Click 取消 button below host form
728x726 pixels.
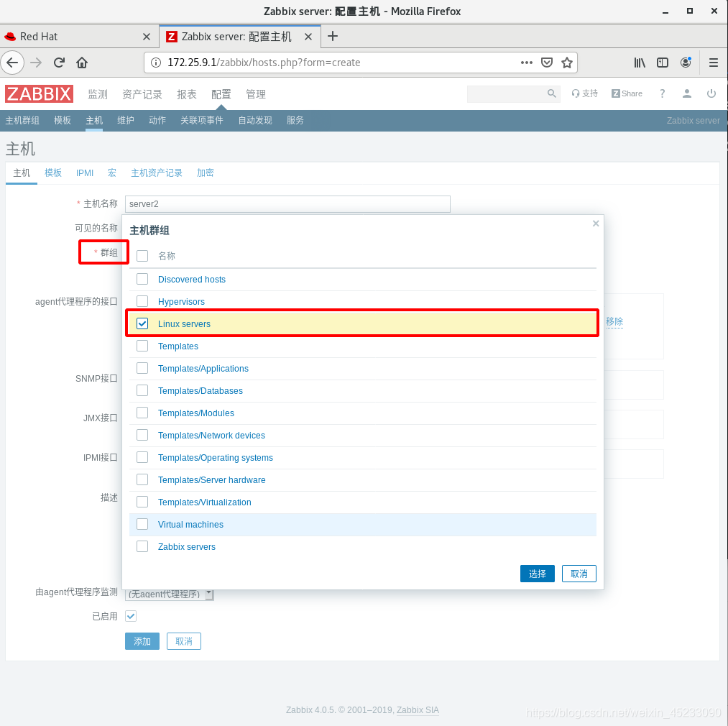click(x=184, y=641)
